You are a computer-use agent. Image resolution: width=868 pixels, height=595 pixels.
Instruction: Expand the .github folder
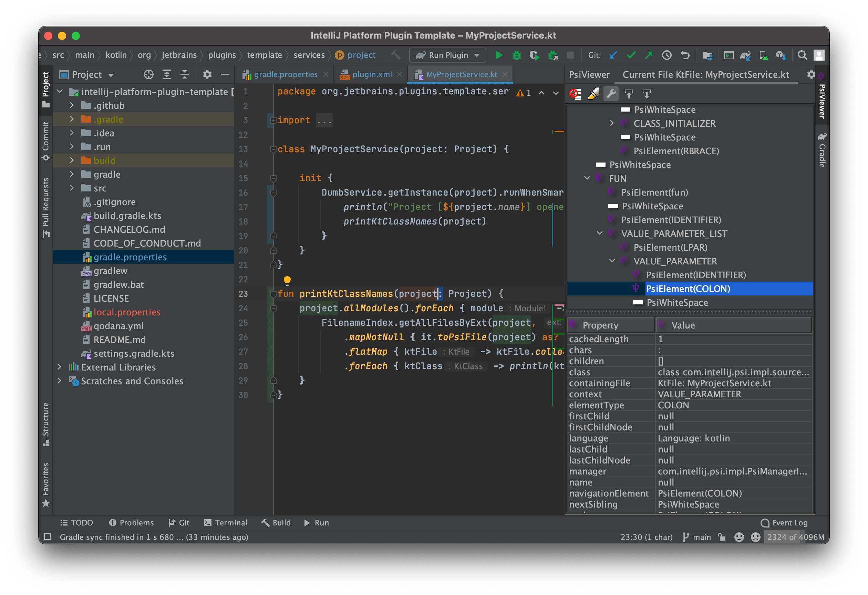[72, 106]
